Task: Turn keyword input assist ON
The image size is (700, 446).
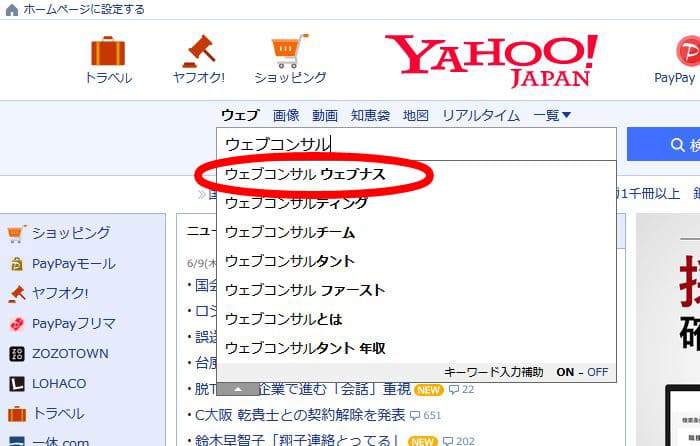Action: coord(565,372)
